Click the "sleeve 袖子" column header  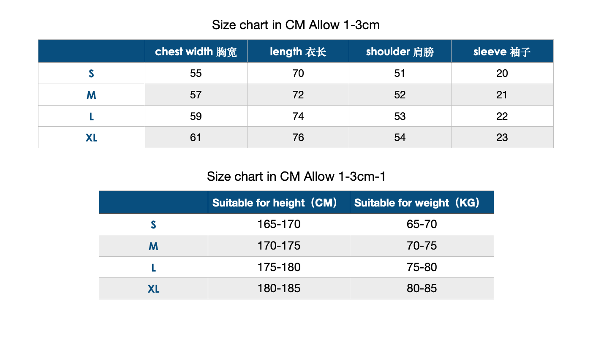tap(502, 52)
